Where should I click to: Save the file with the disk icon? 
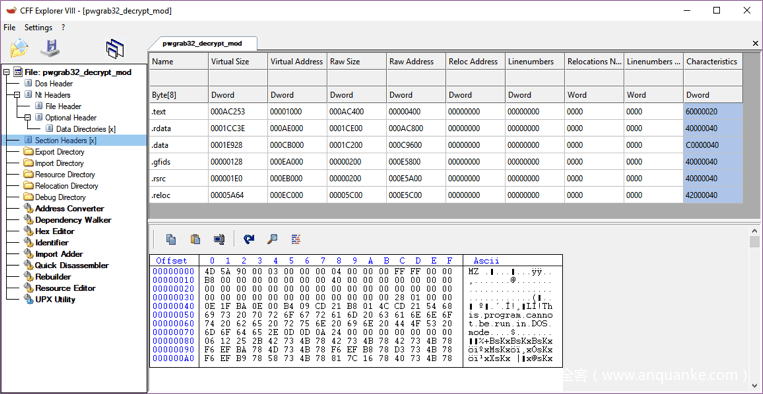pyautogui.click(x=50, y=48)
